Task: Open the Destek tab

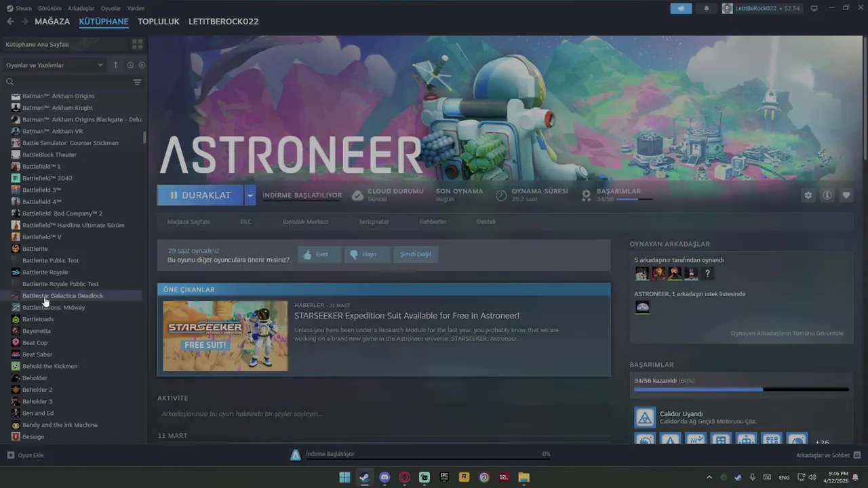Action: tap(486, 222)
